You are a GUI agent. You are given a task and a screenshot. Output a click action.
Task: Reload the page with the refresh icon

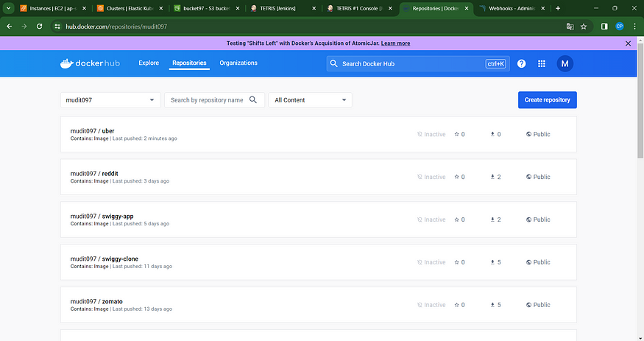click(40, 27)
